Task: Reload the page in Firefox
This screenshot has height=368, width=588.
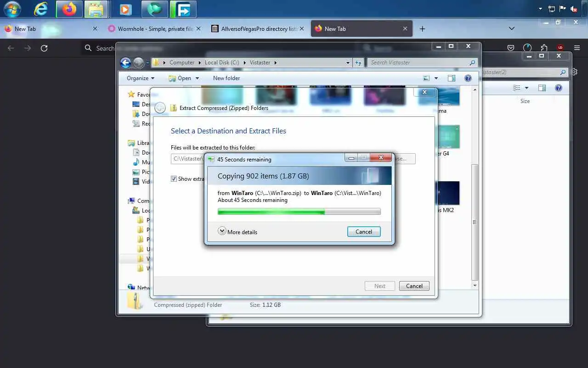Action: [44, 48]
